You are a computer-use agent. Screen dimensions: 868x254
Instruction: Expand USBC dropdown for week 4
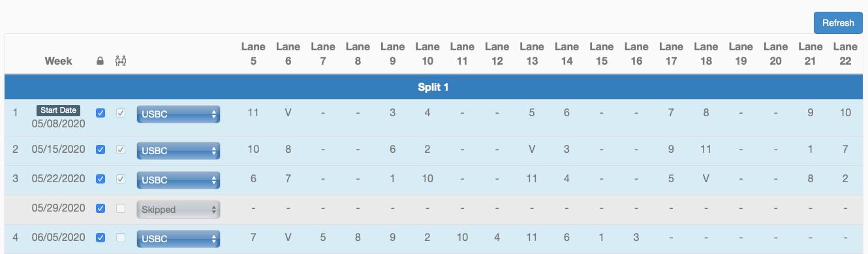click(178, 239)
